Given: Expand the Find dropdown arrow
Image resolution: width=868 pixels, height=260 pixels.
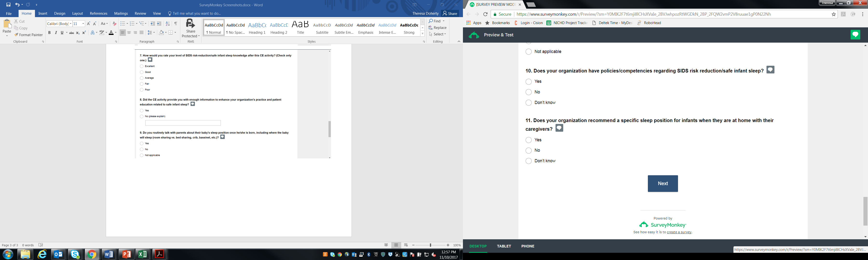Looking at the screenshot, I should click(x=444, y=21).
